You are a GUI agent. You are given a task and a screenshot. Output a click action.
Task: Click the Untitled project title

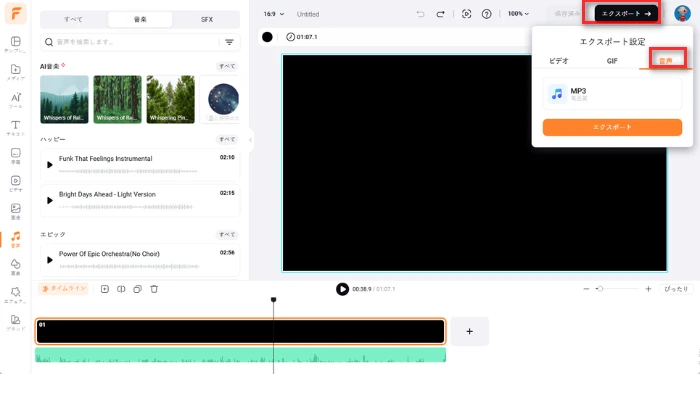pyautogui.click(x=308, y=14)
